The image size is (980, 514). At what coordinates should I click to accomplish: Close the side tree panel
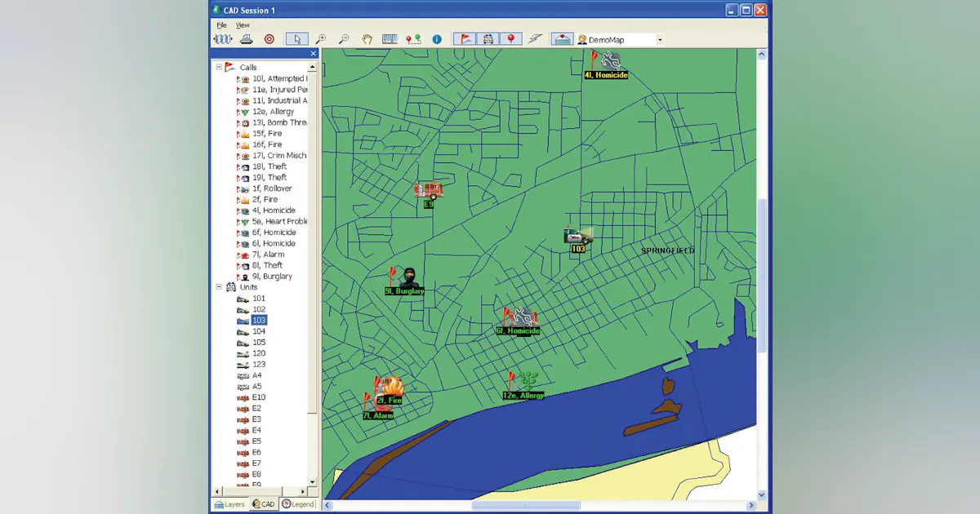314,54
